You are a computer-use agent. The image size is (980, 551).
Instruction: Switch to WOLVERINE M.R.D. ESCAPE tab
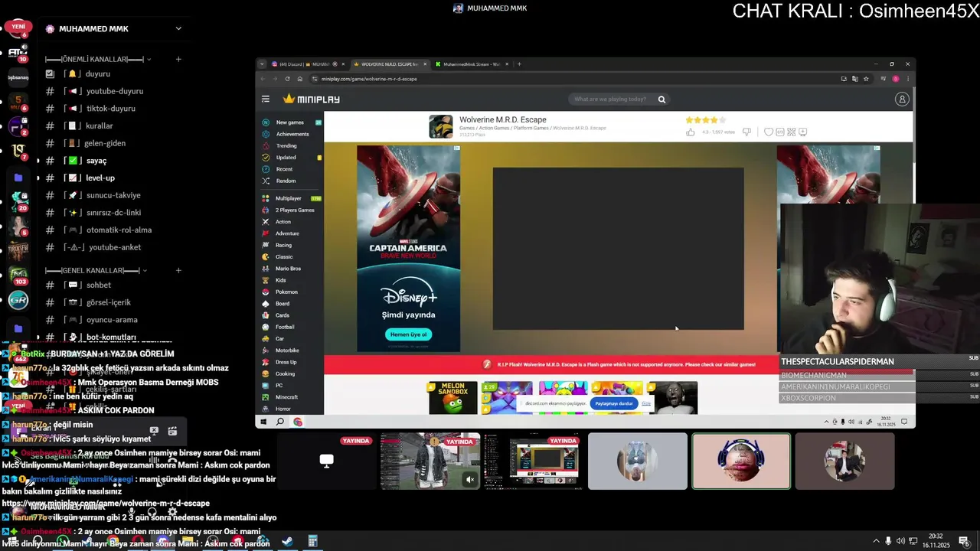389,64
